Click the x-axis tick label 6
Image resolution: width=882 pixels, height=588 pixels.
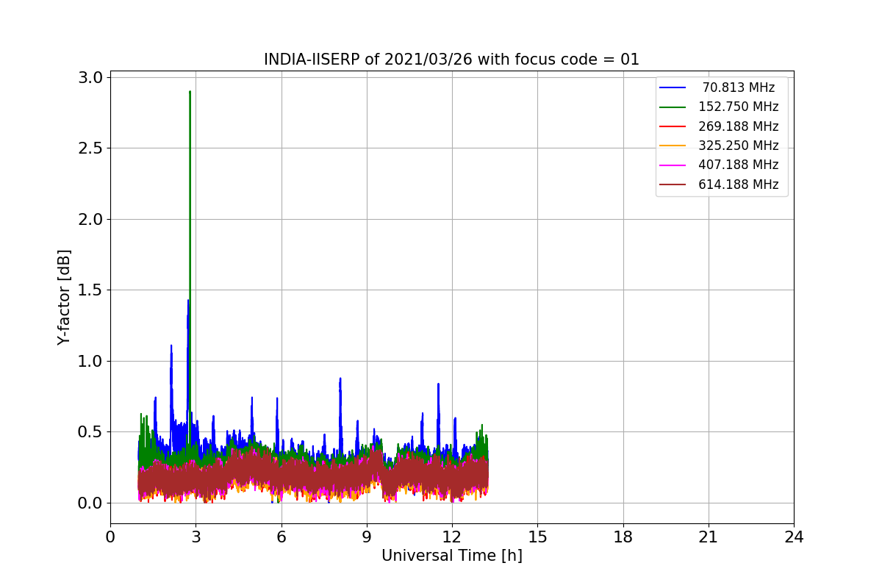tap(281, 537)
